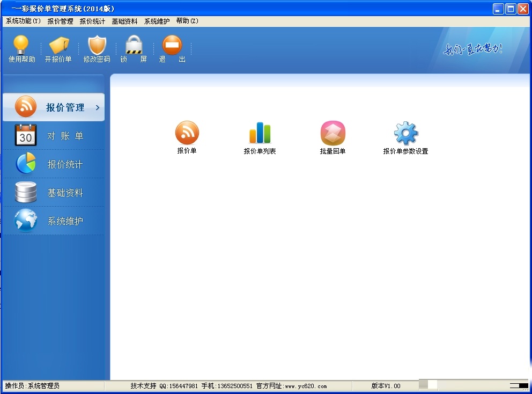
Task: Open the 系统功能(Y) menu
Action: point(23,21)
